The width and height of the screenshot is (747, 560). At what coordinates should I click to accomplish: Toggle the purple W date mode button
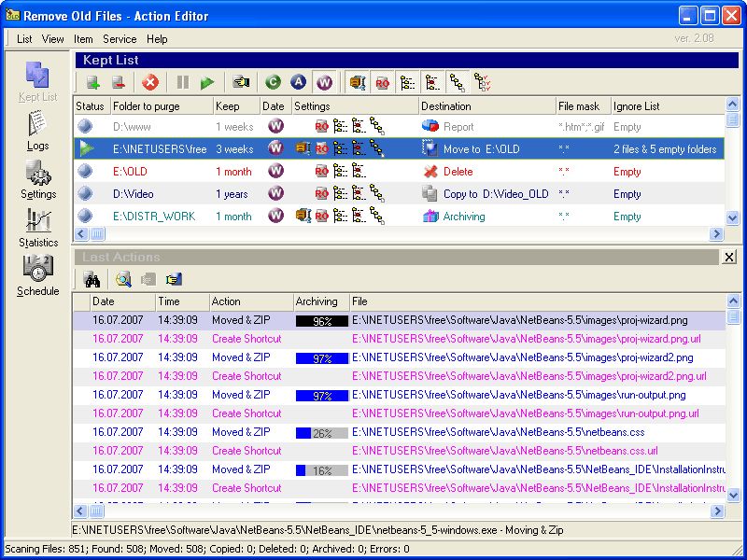click(x=324, y=82)
